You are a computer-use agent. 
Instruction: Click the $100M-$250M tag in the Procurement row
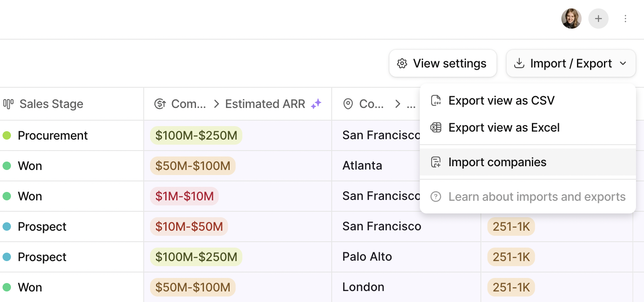click(196, 135)
